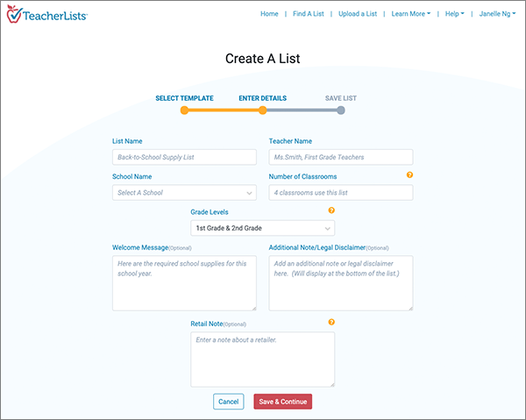The image size is (526, 420).
Task: Click the Cancel button
Action: (x=229, y=402)
